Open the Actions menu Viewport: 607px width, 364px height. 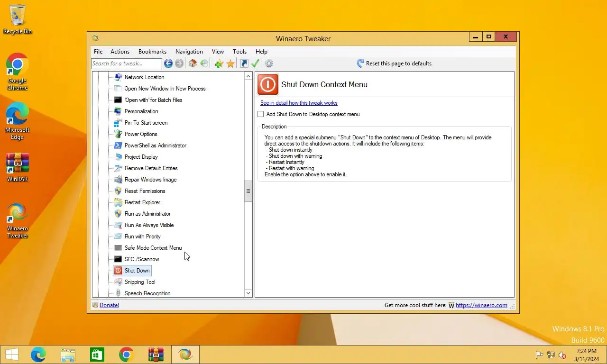point(120,52)
